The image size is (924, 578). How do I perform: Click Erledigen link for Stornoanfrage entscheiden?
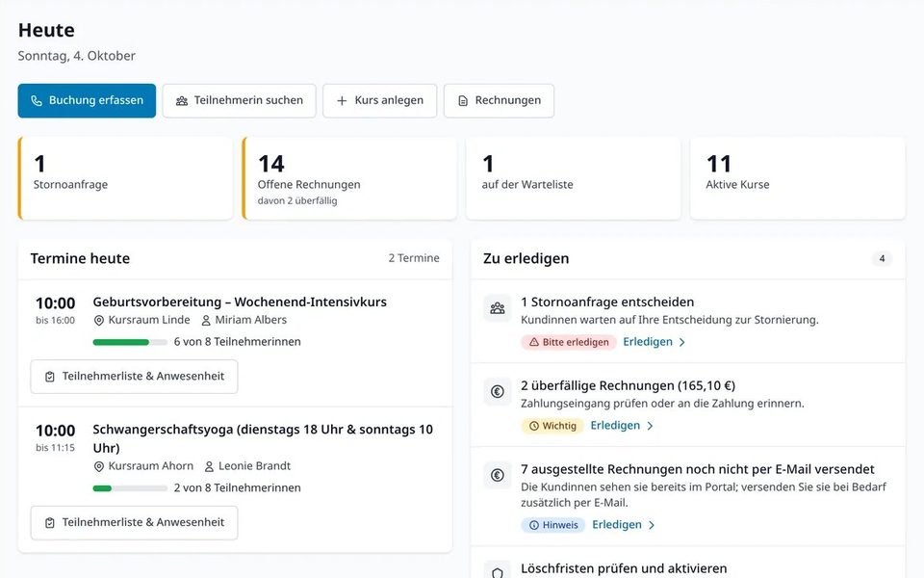(648, 342)
